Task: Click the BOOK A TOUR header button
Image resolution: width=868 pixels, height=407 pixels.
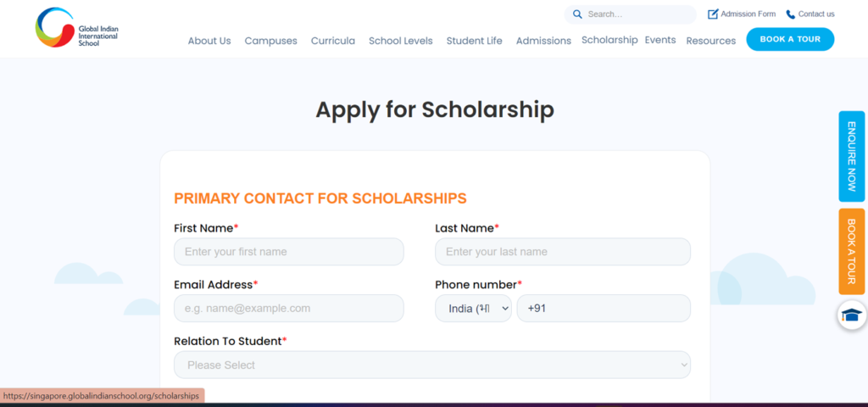Action: pos(790,39)
